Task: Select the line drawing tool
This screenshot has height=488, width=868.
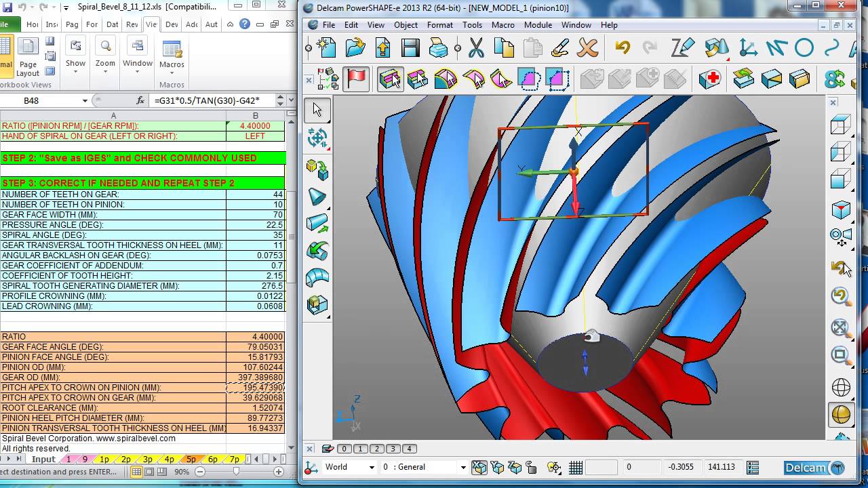Action: [x=776, y=48]
